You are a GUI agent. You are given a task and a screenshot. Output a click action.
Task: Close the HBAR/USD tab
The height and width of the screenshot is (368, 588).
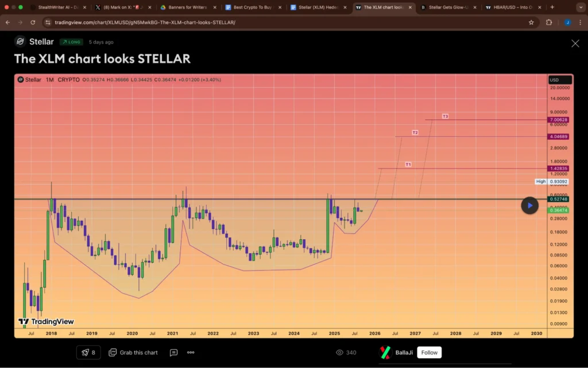coord(540,7)
